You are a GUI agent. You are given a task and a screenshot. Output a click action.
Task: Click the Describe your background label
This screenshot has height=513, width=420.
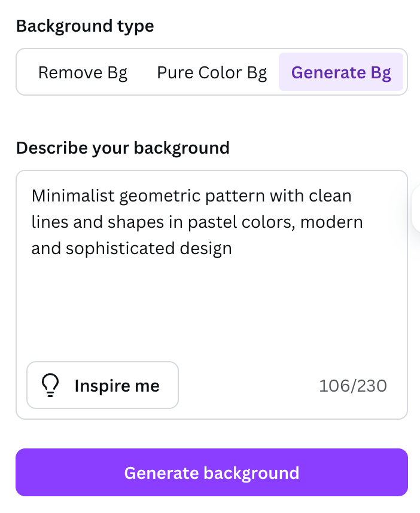123,148
